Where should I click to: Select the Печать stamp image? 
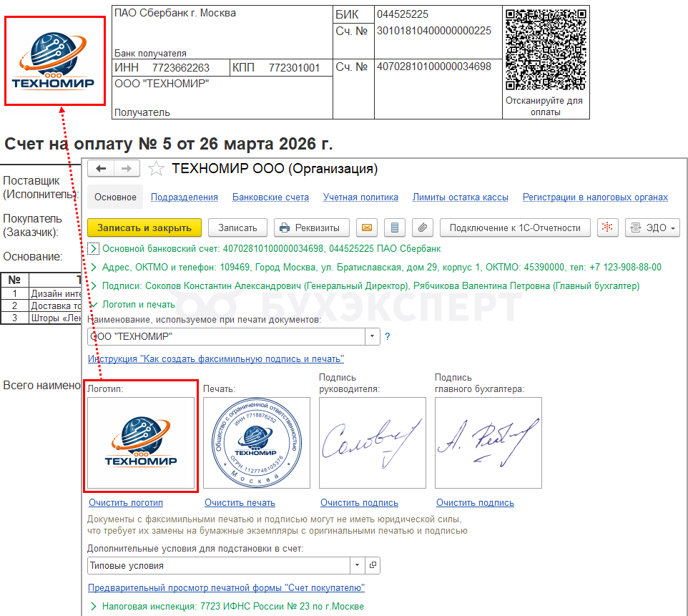pos(257,443)
